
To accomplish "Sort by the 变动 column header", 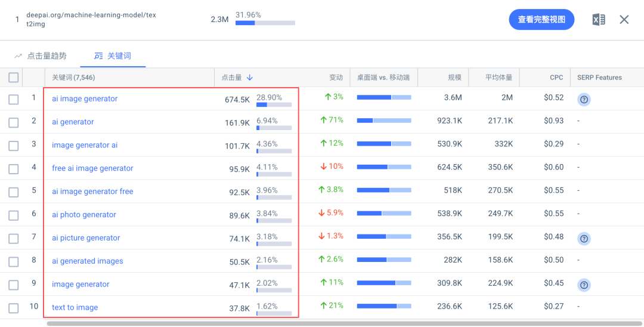I will (336, 77).
